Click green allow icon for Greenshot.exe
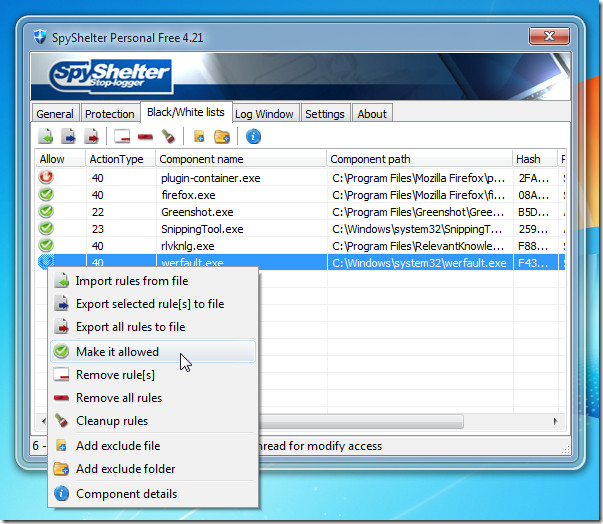 click(46, 211)
